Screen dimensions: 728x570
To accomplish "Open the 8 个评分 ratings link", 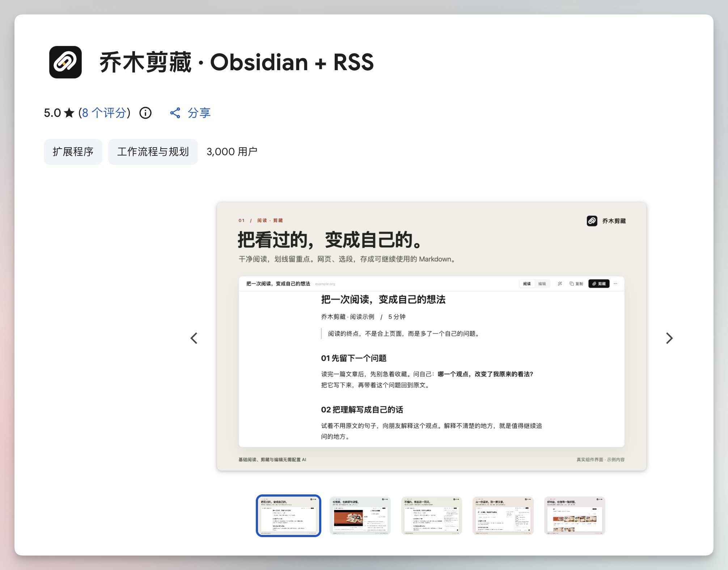I will pyautogui.click(x=104, y=113).
